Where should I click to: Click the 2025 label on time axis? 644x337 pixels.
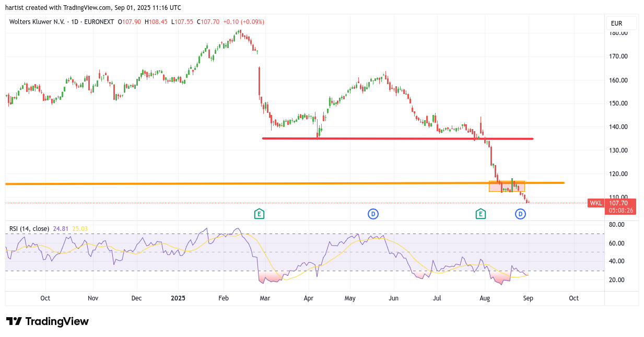point(178,298)
